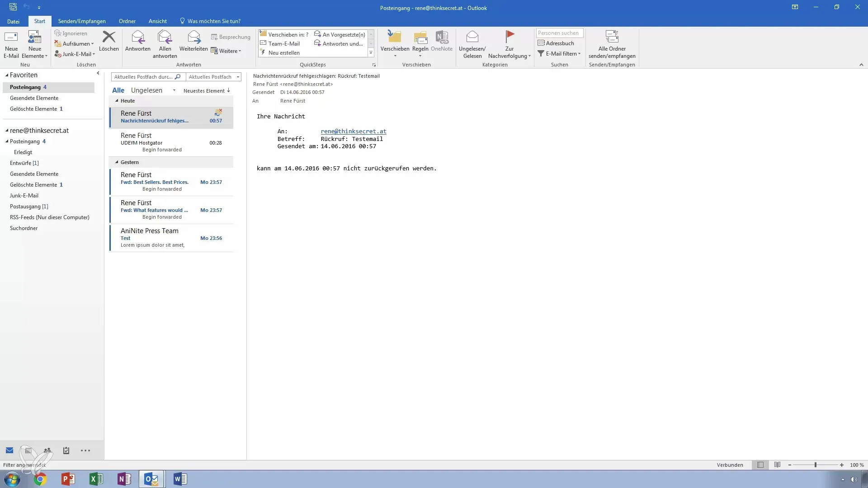Expand the QuickSteps gallery list
The height and width of the screenshot is (488, 868).
tap(371, 53)
